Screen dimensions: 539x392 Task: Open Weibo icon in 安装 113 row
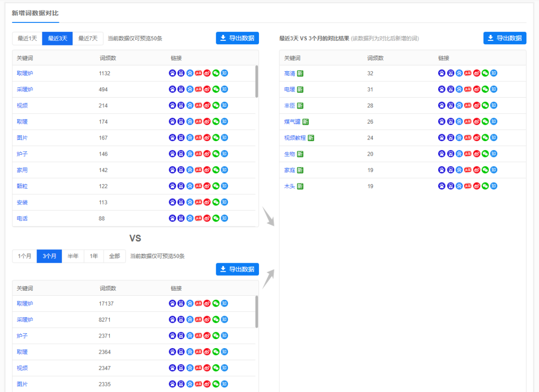(207, 202)
